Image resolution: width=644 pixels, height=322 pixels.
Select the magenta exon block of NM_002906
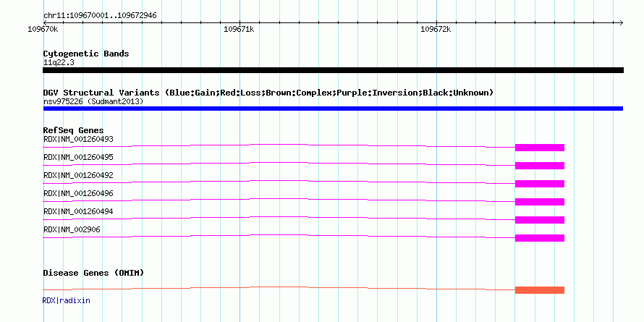point(540,238)
